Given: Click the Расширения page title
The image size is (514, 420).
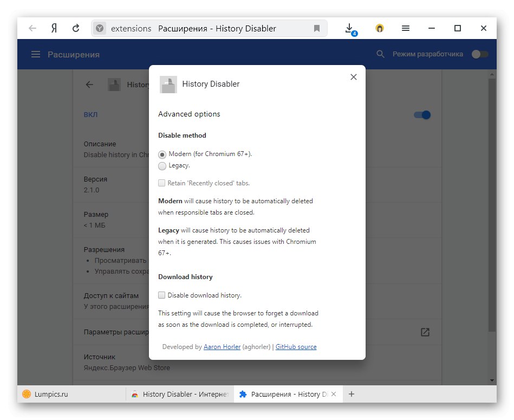Looking at the screenshot, I should tap(74, 54).
